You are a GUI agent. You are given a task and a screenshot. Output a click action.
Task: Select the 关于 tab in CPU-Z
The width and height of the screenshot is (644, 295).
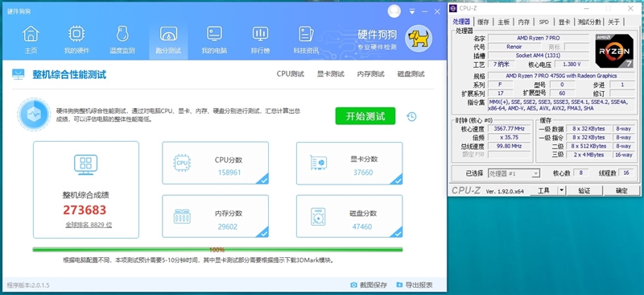pyautogui.click(x=613, y=23)
